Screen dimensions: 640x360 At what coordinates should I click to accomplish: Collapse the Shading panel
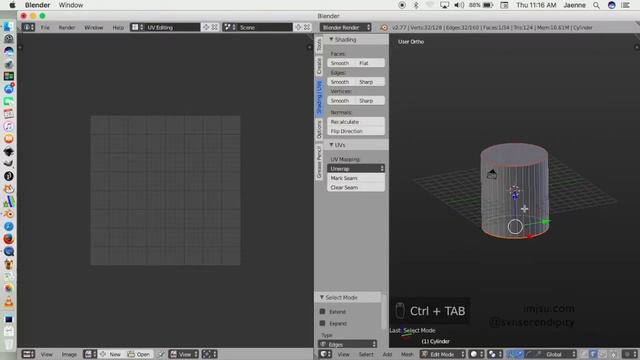pyautogui.click(x=331, y=40)
